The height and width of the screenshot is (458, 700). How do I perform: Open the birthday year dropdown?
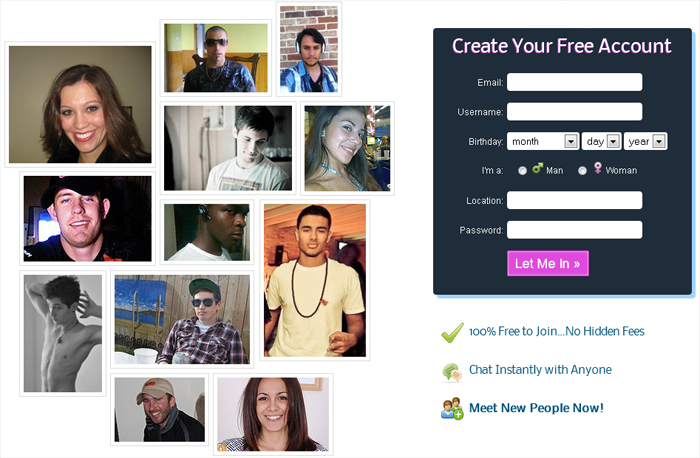(x=646, y=142)
